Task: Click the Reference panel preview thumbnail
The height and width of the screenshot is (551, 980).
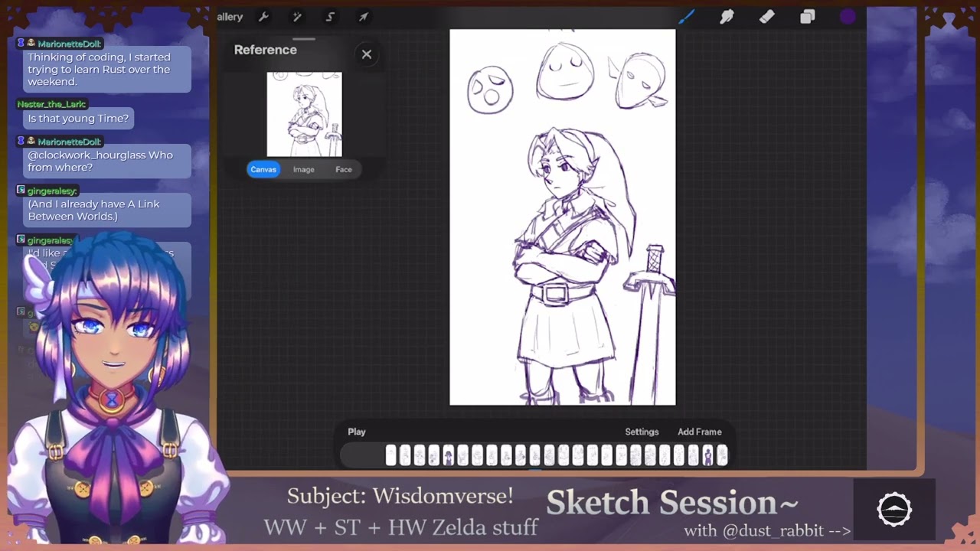Action: 305,114
